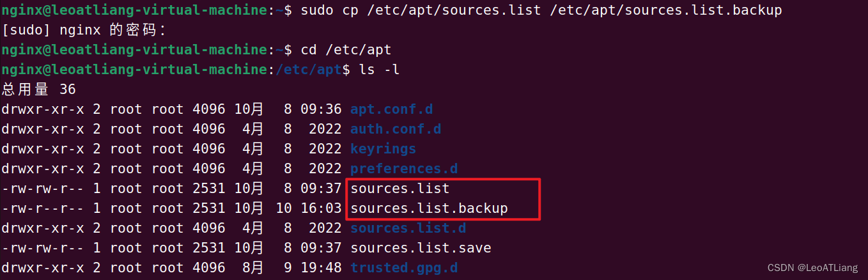Click the auth.conf.d directory entry
868x280 pixels.
pyautogui.click(x=395, y=129)
